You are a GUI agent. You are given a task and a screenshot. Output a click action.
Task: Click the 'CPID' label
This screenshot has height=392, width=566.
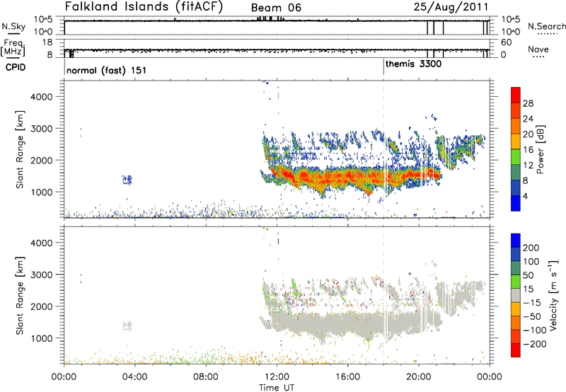16,67
